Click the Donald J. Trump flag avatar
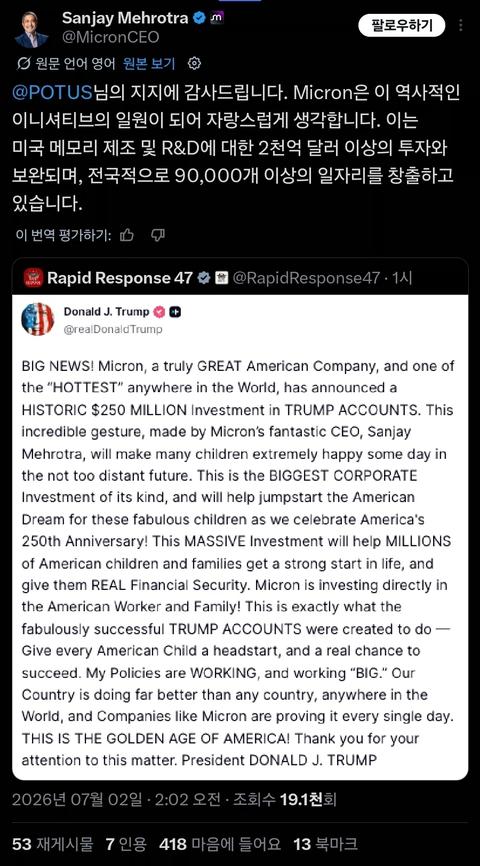The width and height of the screenshot is (480, 866). (x=38, y=319)
